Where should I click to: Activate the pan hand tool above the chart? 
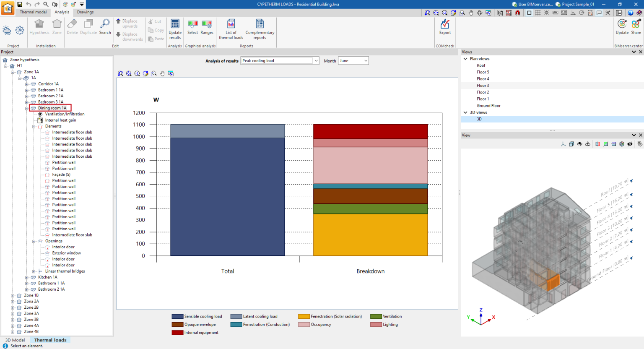pos(163,73)
